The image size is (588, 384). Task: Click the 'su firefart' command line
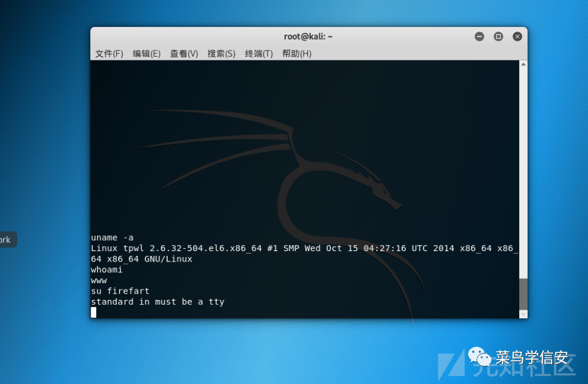(x=120, y=291)
